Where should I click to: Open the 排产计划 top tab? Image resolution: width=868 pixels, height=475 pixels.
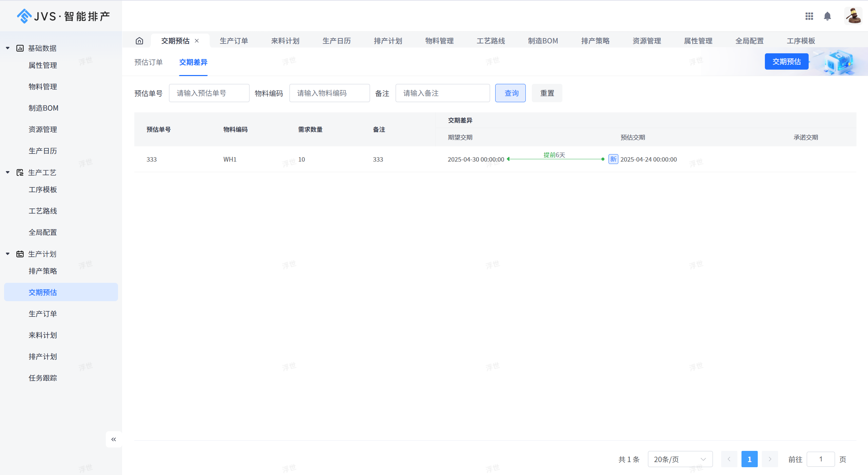point(388,41)
